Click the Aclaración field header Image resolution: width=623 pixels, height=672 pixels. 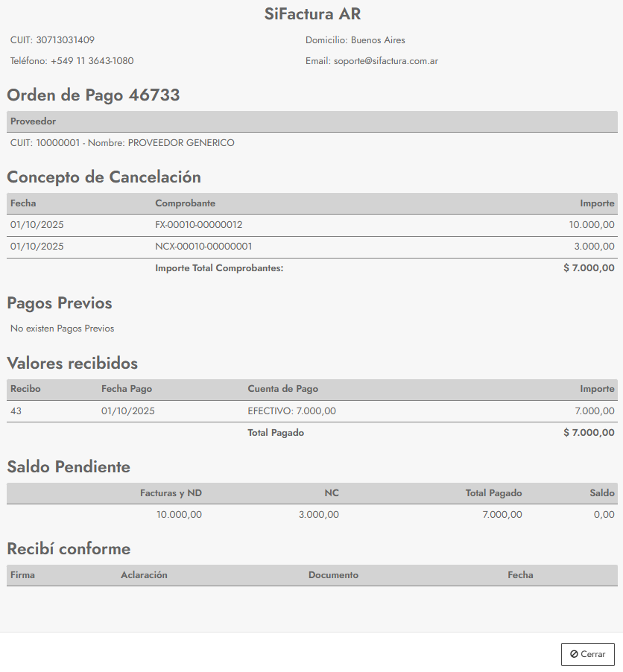[144, 575]
